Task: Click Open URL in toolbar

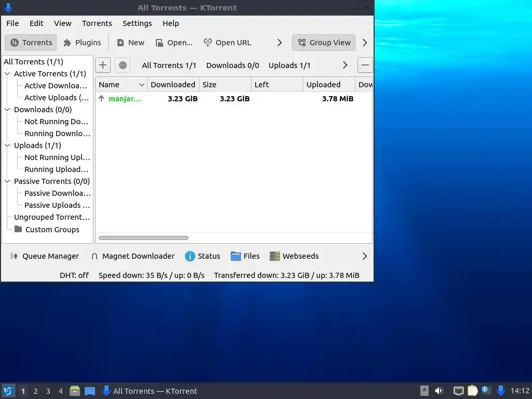Action: pos(228,43)
